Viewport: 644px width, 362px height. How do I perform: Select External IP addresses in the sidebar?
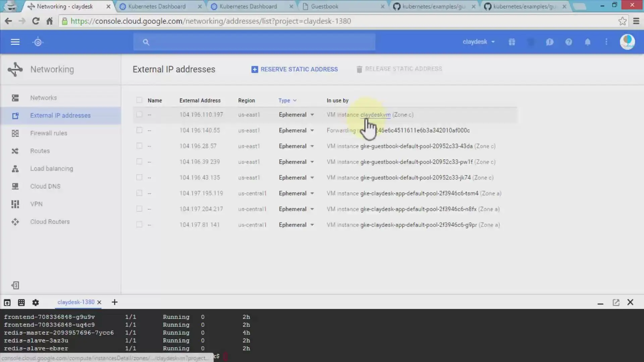(61, 116)
